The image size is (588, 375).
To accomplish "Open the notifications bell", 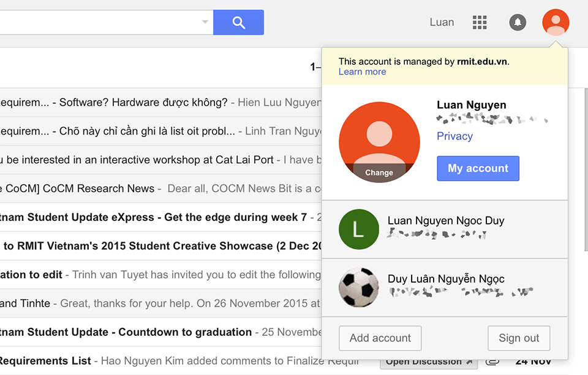I will [x=518, y=22].
